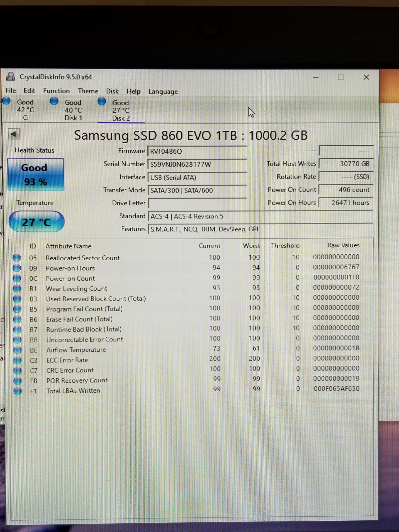Click the blue status orb above C:
Image resolution: width=399 pixels, height=532 pixels.
pyautogui.click(x=6, y=100)
